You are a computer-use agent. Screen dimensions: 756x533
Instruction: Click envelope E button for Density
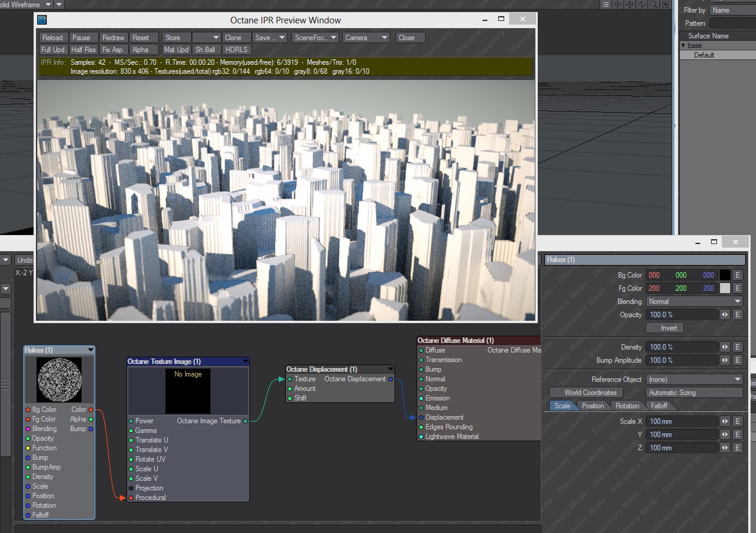click(x=738, y=347)
